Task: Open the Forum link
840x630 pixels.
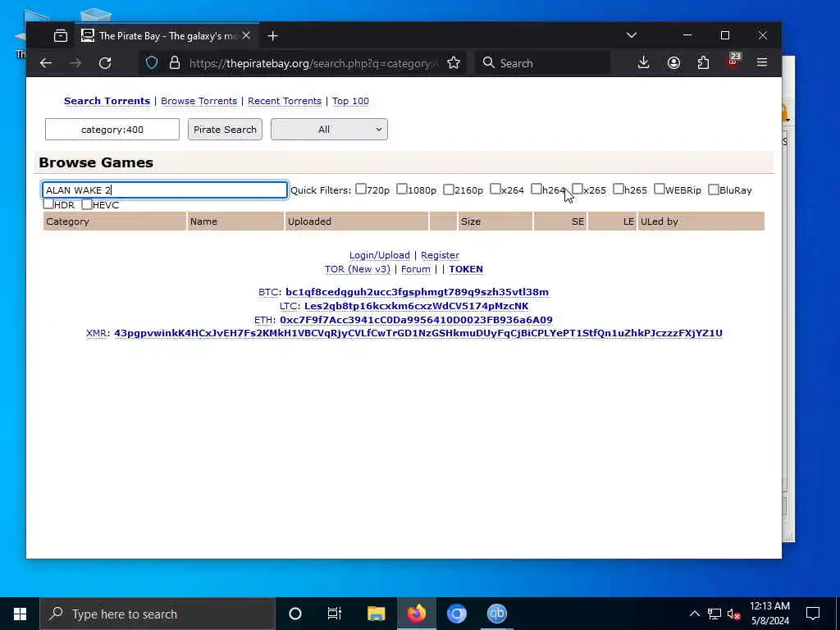Action: pyautogui.click(x=416, y=269)
